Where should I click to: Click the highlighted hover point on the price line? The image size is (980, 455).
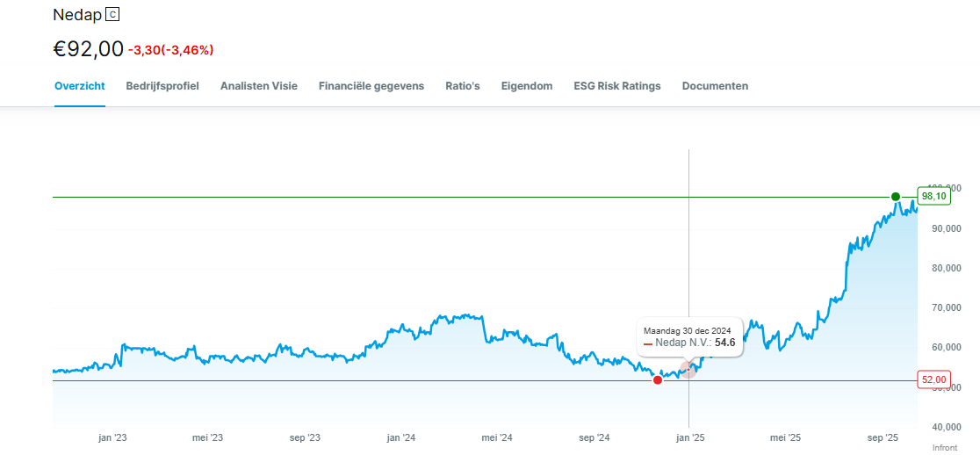click(688, 369)
